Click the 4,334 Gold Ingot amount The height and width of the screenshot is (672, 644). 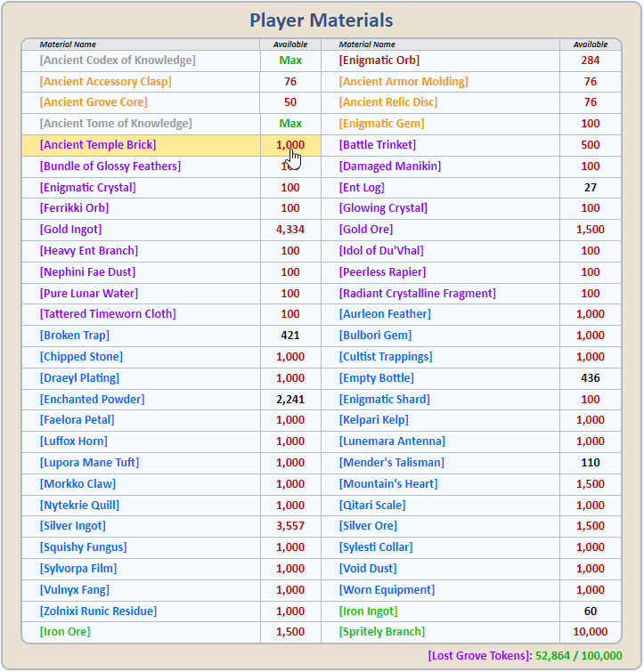290,231
